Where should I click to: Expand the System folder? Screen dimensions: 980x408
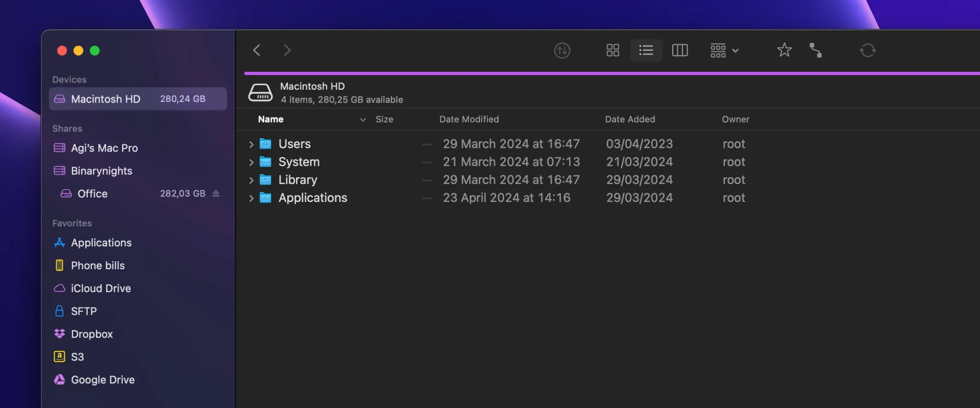click(251, 162)
